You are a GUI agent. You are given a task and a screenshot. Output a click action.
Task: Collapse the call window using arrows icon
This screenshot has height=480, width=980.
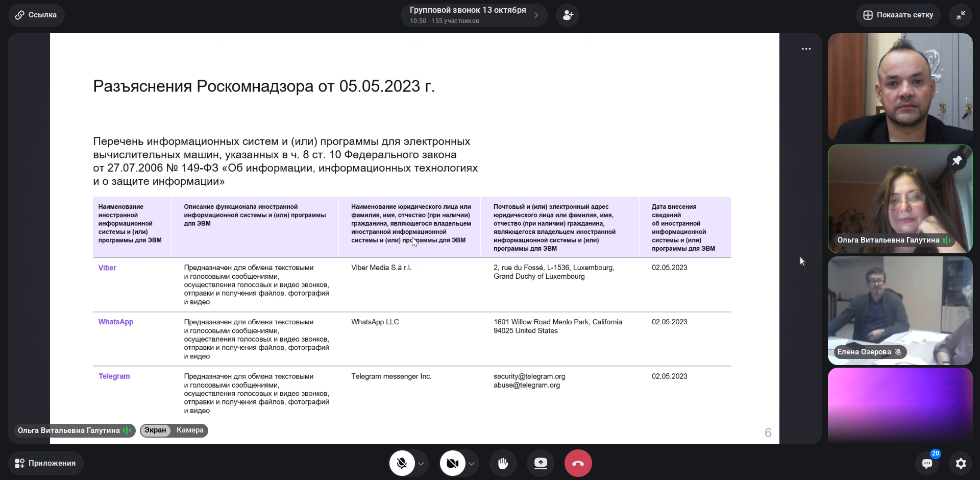[x=961, y=15]
